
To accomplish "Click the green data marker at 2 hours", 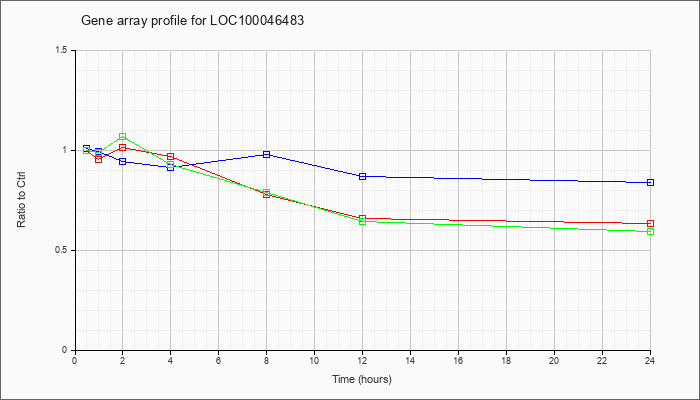I will pos(122,136).
